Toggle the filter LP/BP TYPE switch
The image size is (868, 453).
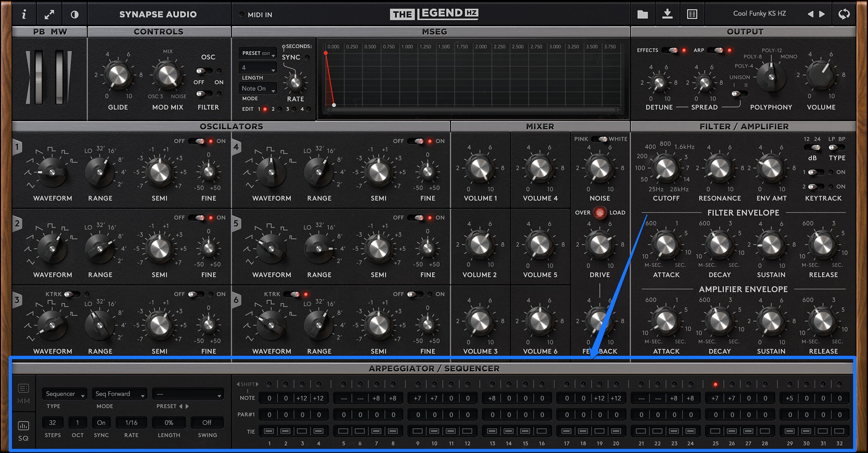(x=836, y=147)
